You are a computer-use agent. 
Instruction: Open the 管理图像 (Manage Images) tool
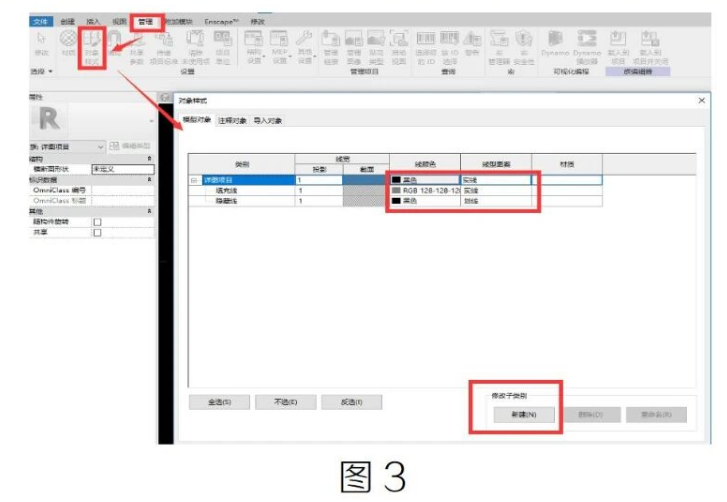click(354, 48)
